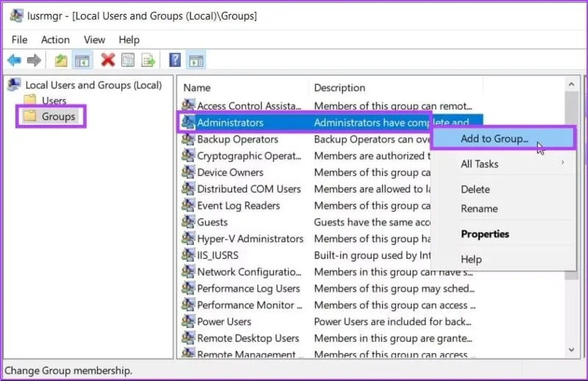This screenshot has width=588, height=381.
Task: Click the Guests group icon
Action: pyautogui.click(x=188, y=221)
